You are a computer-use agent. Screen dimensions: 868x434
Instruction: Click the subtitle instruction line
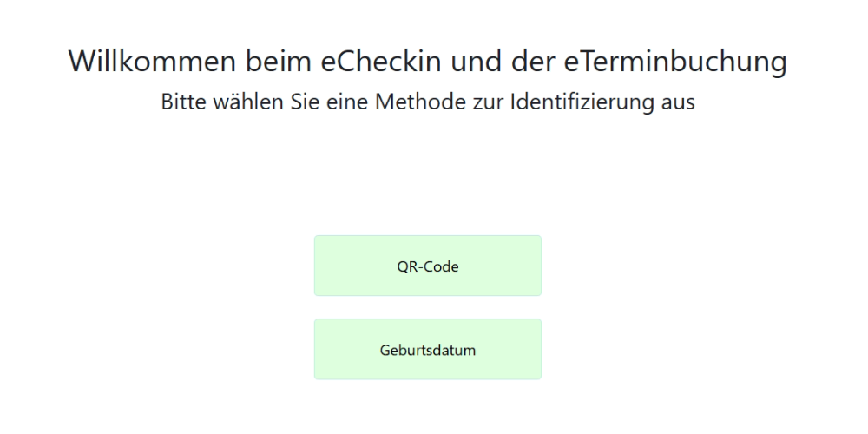click(x=427, y=102)
